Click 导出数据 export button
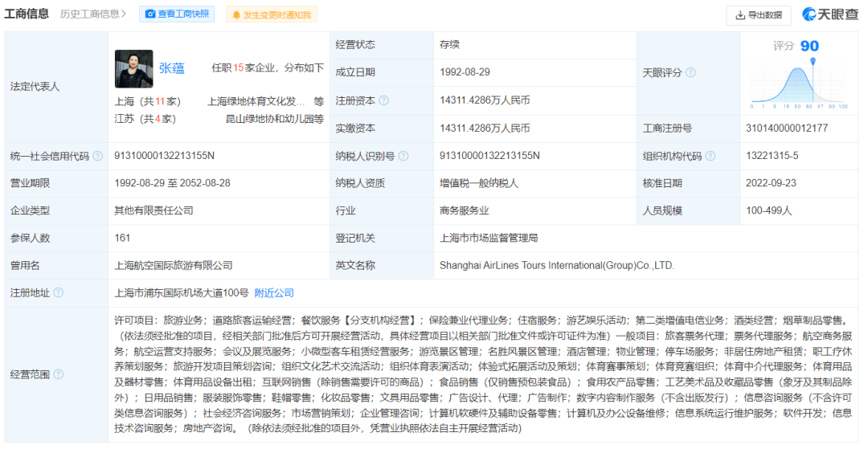This screenshot has width=868, height=449. (x=759, y=15)
